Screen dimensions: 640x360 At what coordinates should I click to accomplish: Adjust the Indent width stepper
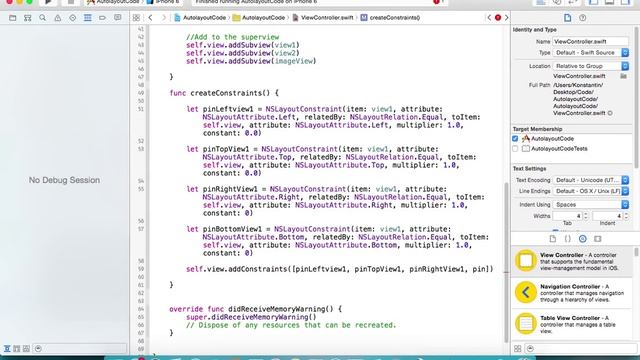pyautogui.click(x=626, y=216)
